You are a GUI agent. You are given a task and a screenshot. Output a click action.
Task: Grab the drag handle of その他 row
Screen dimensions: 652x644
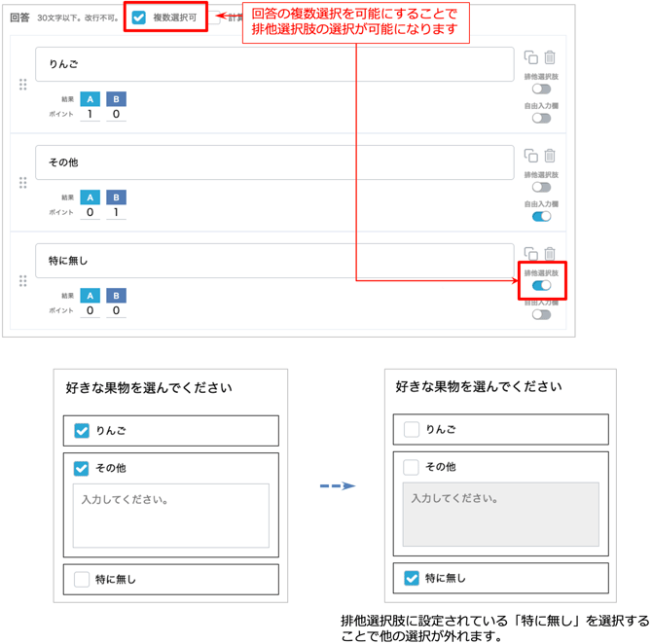(23, 183)
